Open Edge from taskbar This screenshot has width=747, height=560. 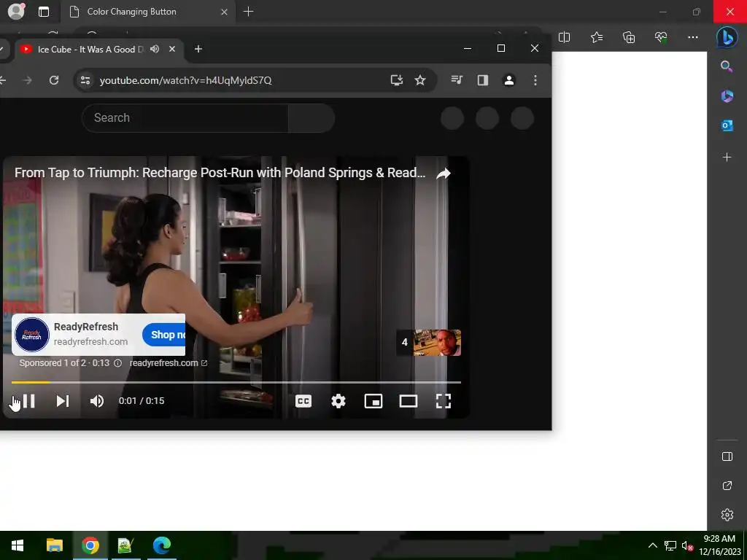click(x=161, y=545)
